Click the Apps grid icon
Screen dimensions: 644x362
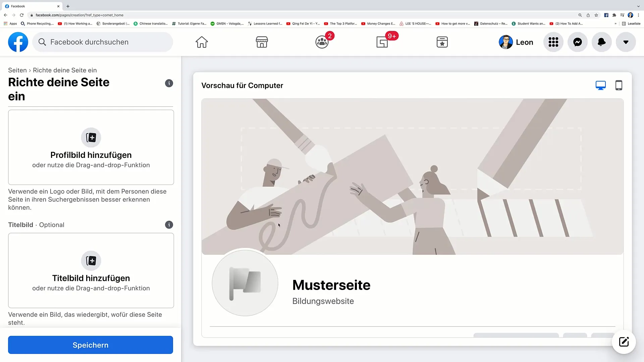tap(553, 42)
